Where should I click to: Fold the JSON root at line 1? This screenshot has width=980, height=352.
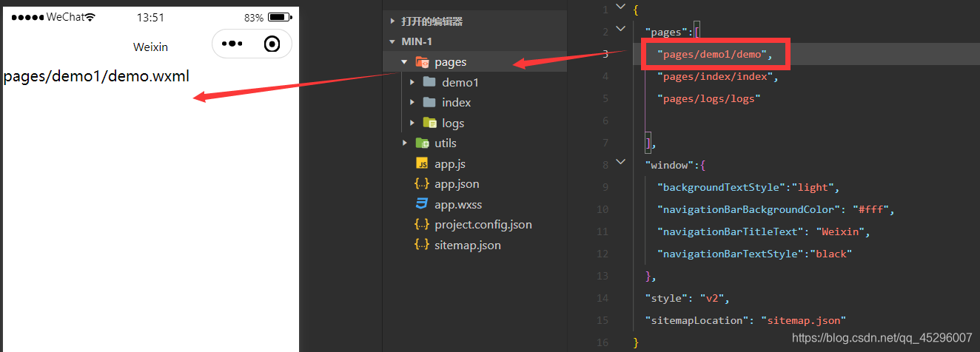click(x=620, y=8)
